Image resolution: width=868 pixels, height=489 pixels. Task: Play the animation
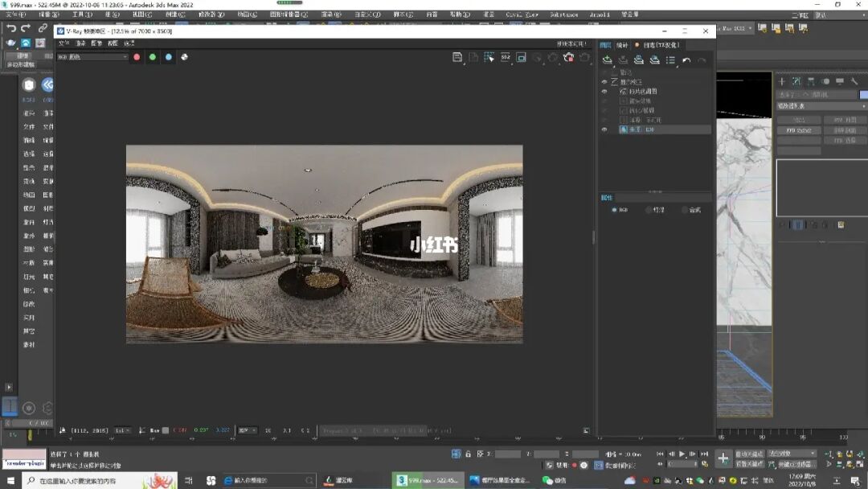coord(682,454)
